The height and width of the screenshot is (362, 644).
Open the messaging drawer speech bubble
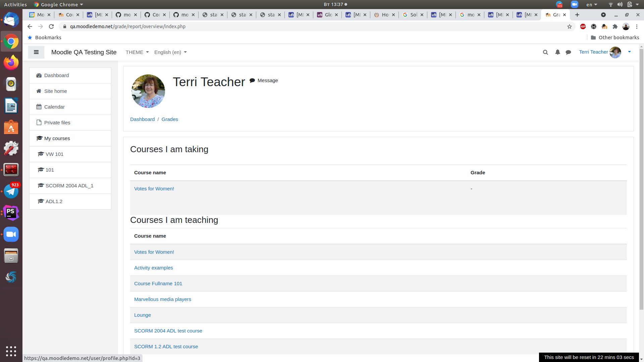[x=568, y=52]
